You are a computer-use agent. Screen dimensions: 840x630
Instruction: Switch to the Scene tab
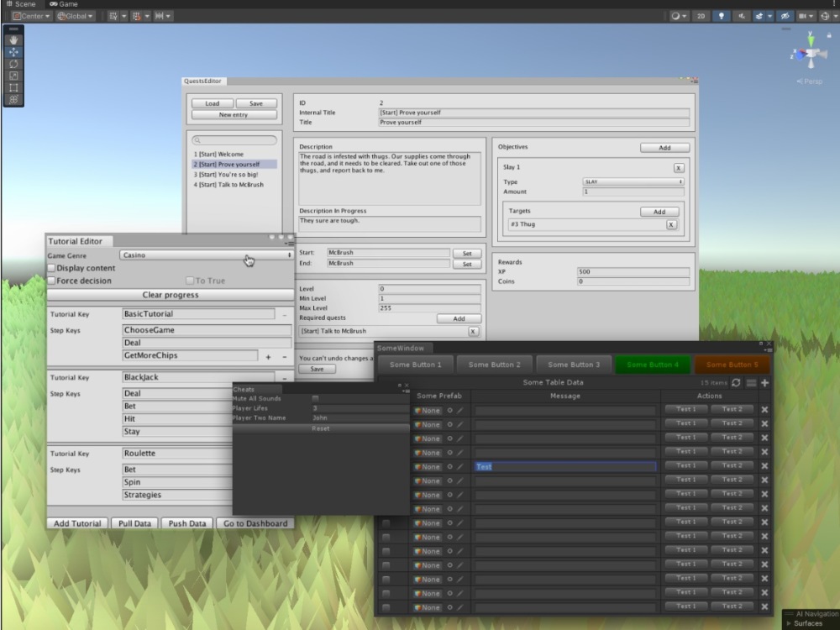(x=20, y=3)
